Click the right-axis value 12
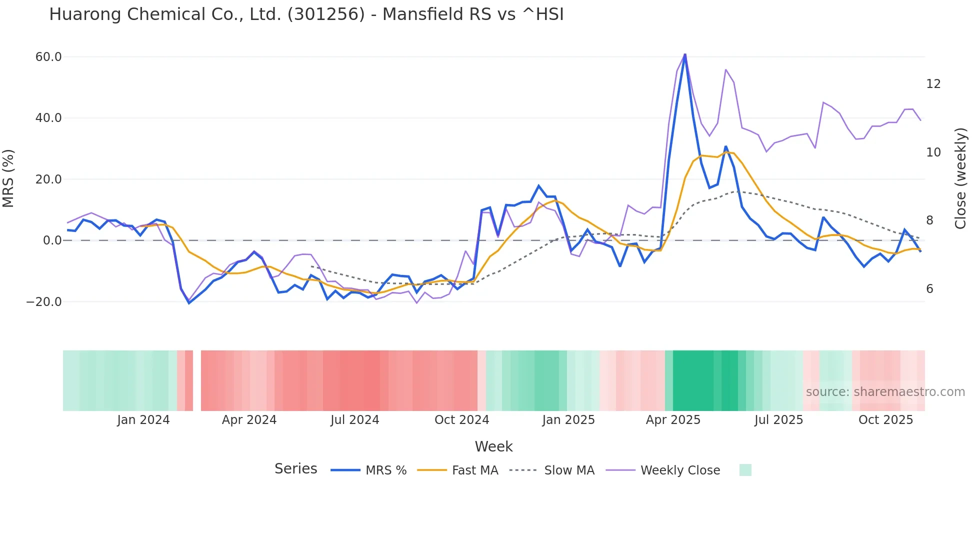Screen dimensions: 980x551 pyautogui.click(x=933, y=84)
